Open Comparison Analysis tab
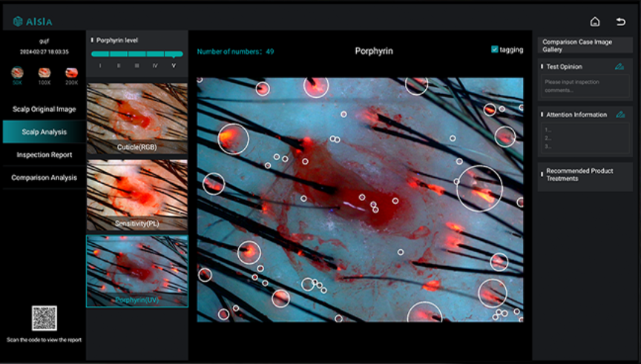Viewport: 641px width, 364px height. tap(44, 178)
